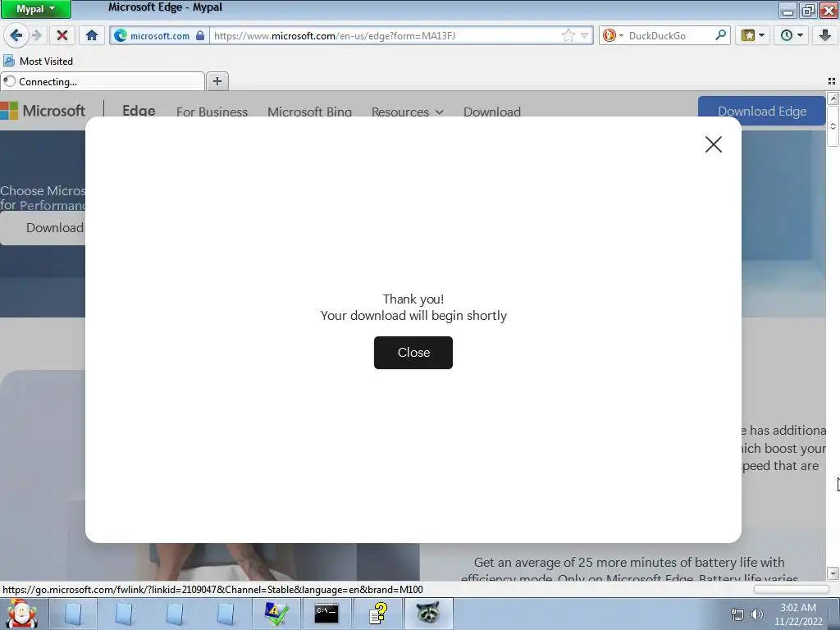The height and width of the screenshot is (630, 840).
Task: Click the first blue folder taskbar icon
Action: point(73,614)
